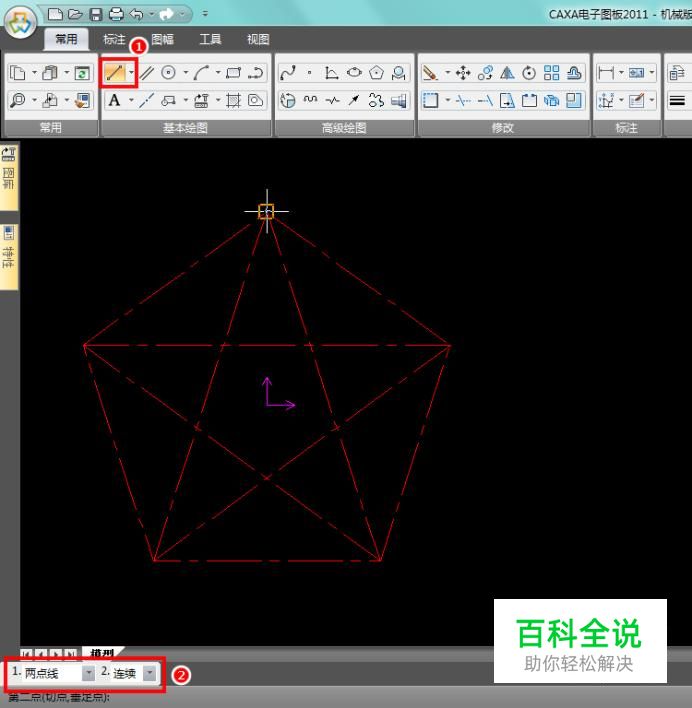
Task: Click the Parallel line tool
Action: (146, 73)
